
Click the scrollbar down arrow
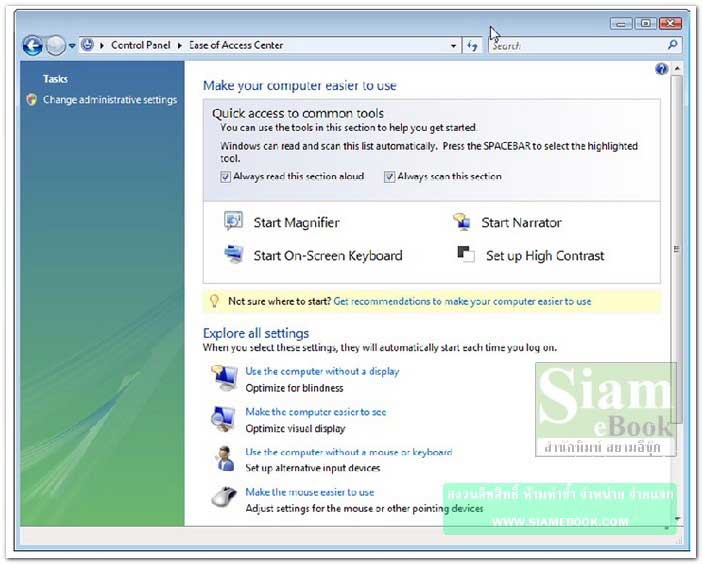pyautogui.click(x=677, y=519)
